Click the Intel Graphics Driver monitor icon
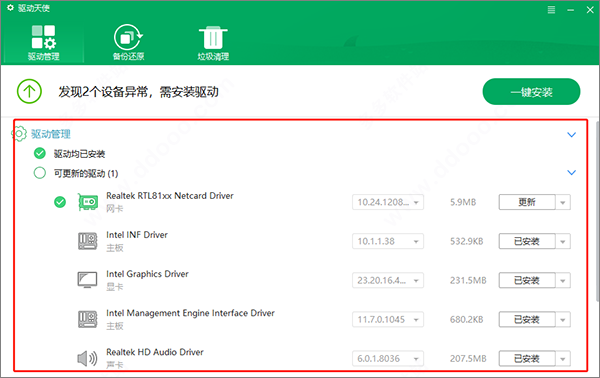Viewport: 600px width, 378px height. [88, 280]
